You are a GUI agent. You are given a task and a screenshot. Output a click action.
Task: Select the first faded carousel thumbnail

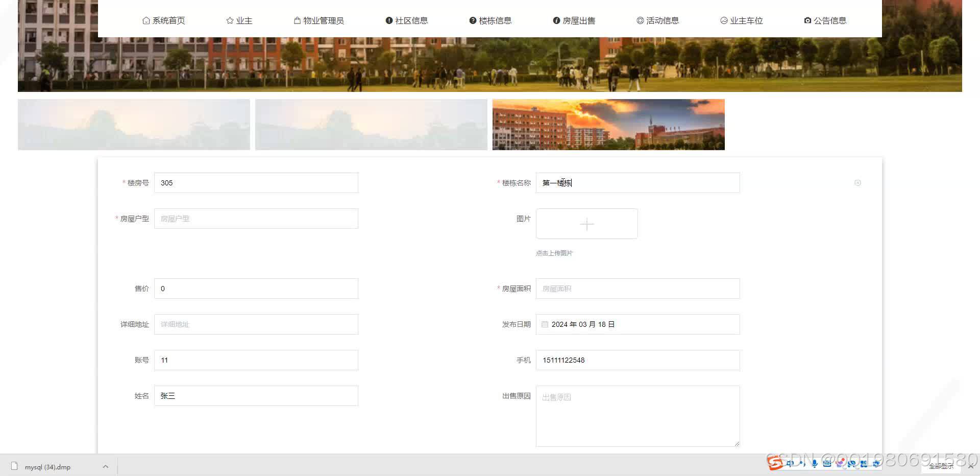[134, 125]
